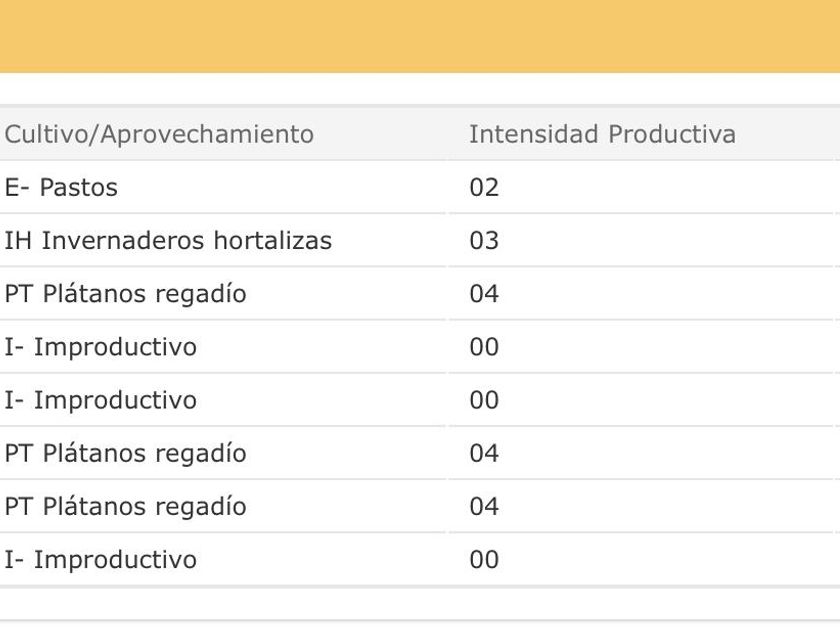Screen dimensions: 840x630
Task: Select the last "I- Improductivo" entry
Action: 100,559
